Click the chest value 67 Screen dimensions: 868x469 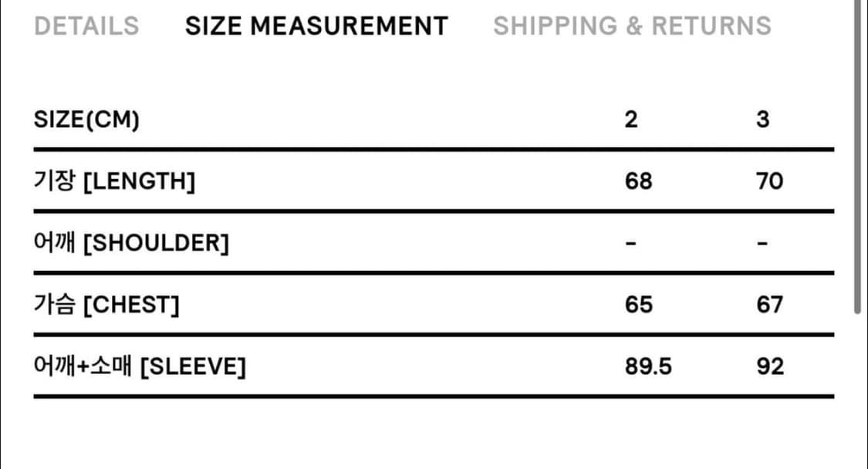(769, 305)
